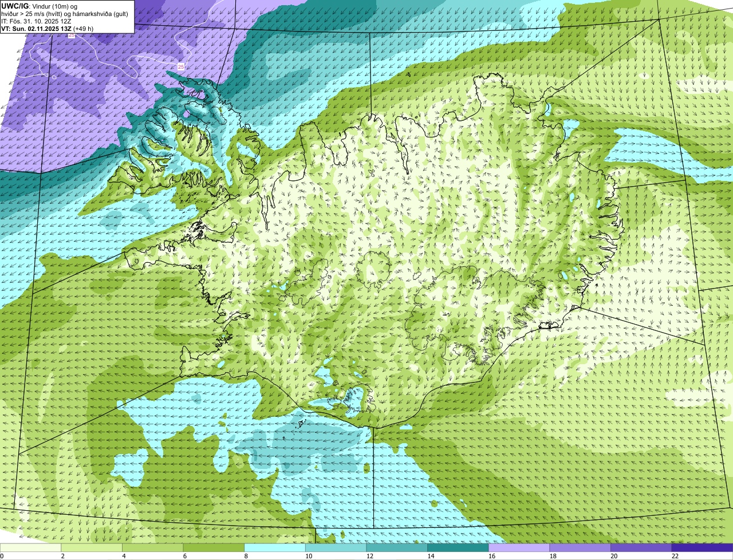Click the legend swatch between 6 and 8

pyautogui.click(x=214, y=547)
